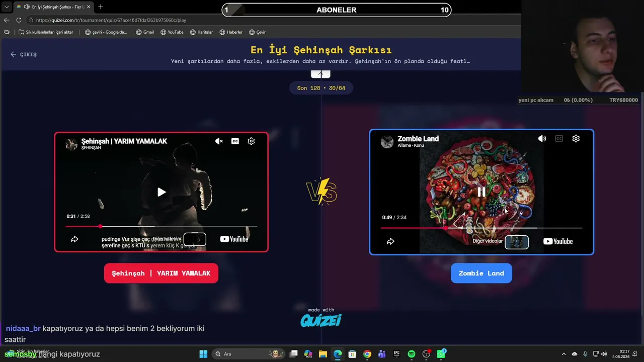Click the 'Zombie Land' video title
Viewport: 644px width, 362px height.
click(x=418, y=139)
